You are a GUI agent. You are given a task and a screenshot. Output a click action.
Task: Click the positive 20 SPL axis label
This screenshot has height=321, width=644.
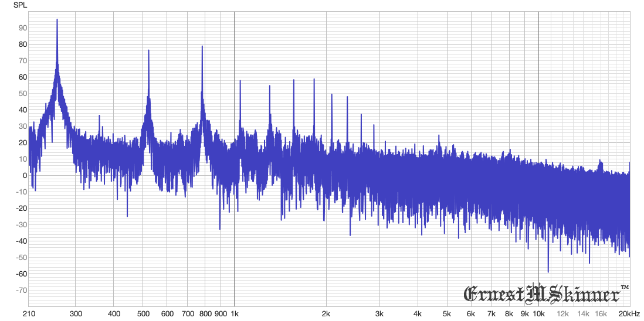[x=23, y=143]
